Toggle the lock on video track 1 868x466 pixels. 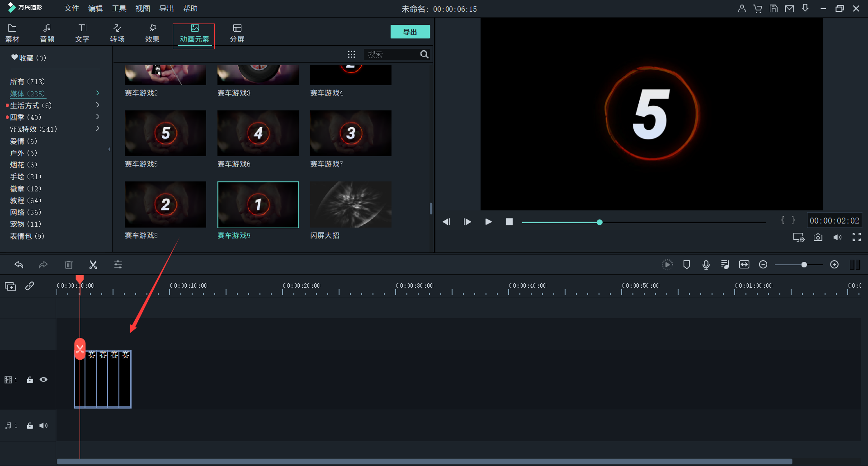click(30, 380)
